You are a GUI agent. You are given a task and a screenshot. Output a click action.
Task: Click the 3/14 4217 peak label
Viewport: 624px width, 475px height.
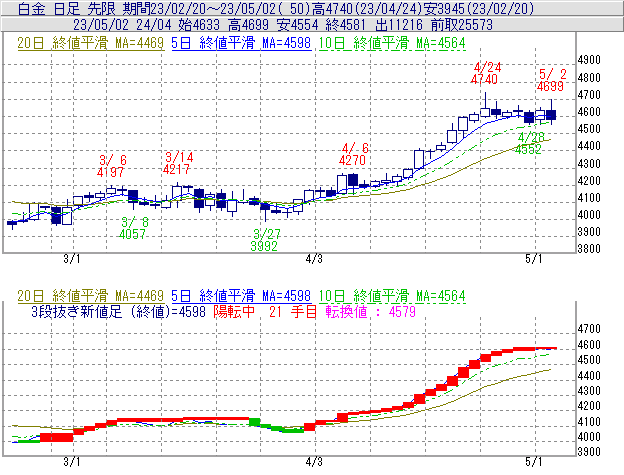(177, 163)
